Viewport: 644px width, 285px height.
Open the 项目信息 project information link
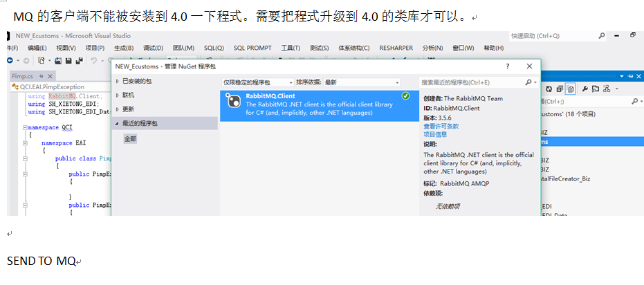pos(435,134)
